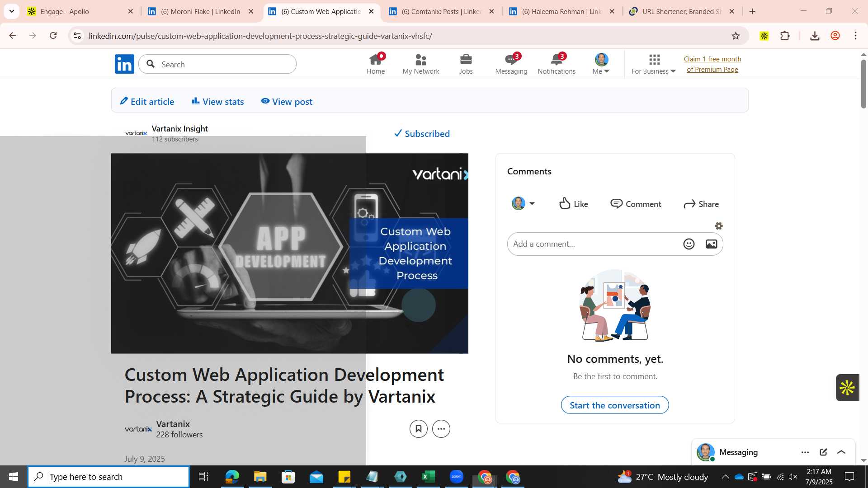The height and width of the screenshot is (488, 868).
Task: Click the Windows taskbar search box
Action: pos(108,477)
